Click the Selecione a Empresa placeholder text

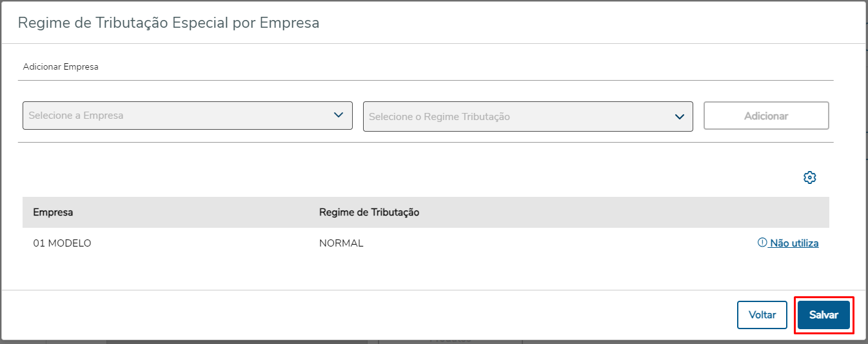76,116
